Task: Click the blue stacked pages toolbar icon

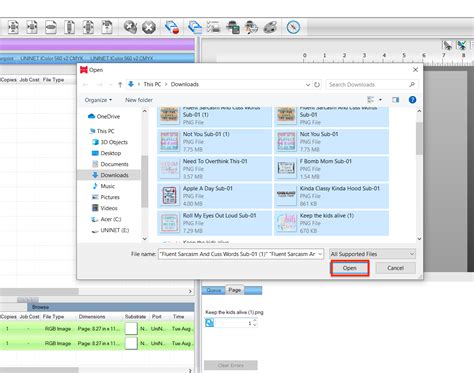Action: pyautogui.click(x=195, y=27)
